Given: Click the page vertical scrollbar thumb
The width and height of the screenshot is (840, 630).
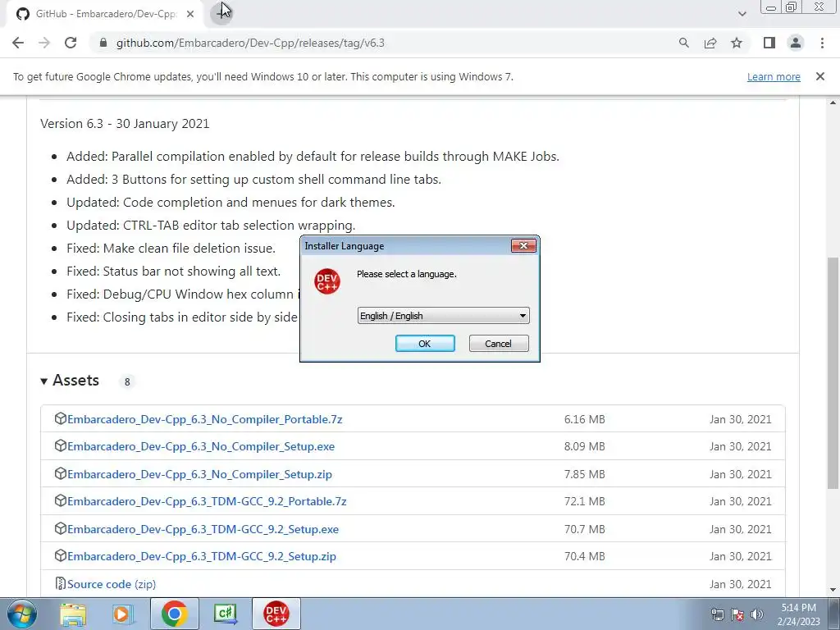Looking at the screenshot, I should coord(833,372).
